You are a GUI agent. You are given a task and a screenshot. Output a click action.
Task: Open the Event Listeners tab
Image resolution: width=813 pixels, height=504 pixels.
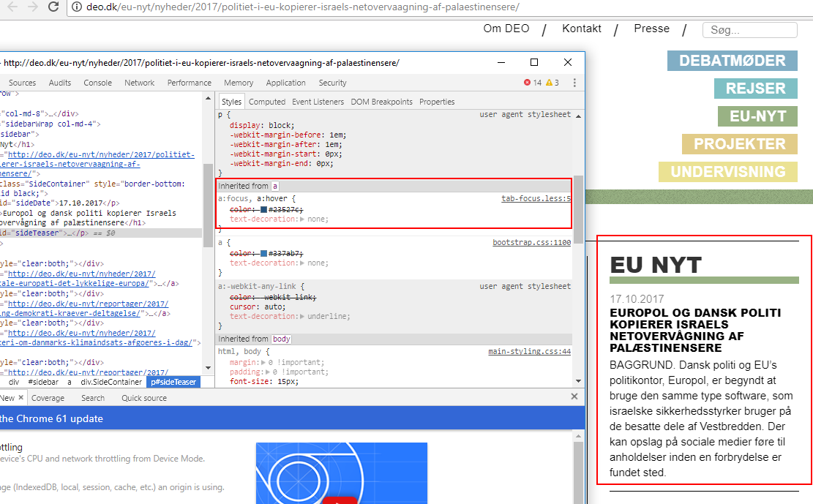pyautogui.click(x=318, y=102)
